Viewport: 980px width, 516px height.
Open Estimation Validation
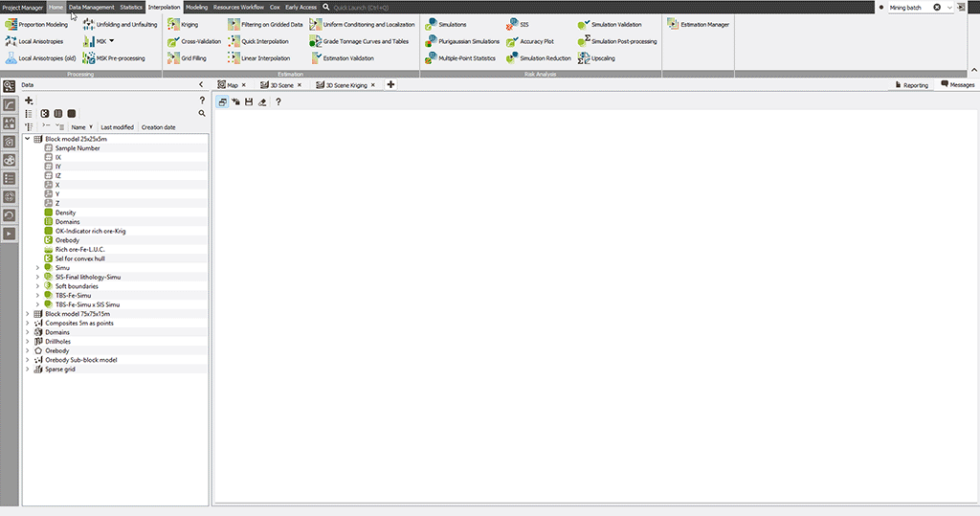[342, 58]
